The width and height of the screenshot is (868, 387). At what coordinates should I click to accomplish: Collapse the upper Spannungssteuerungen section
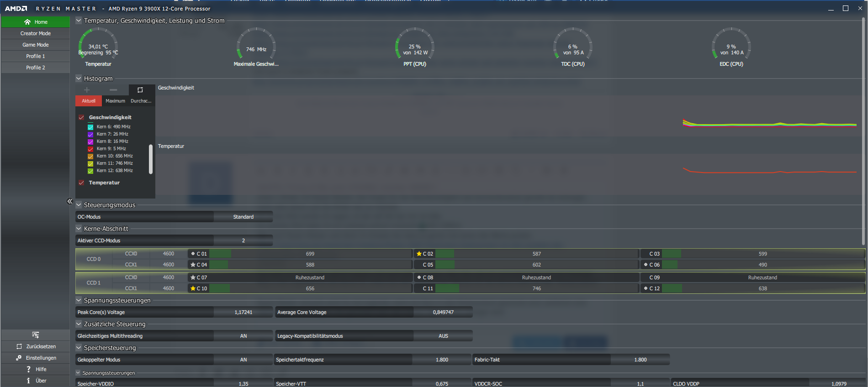tap(79, 300)
